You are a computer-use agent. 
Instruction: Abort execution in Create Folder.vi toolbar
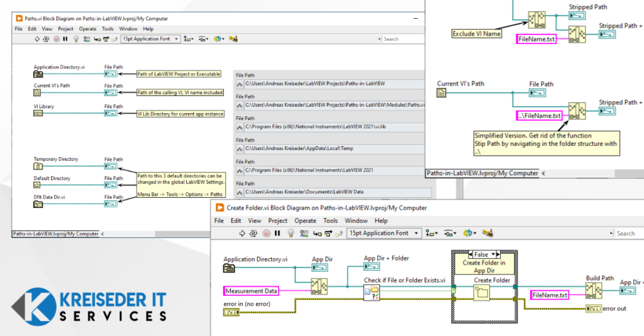267,234
